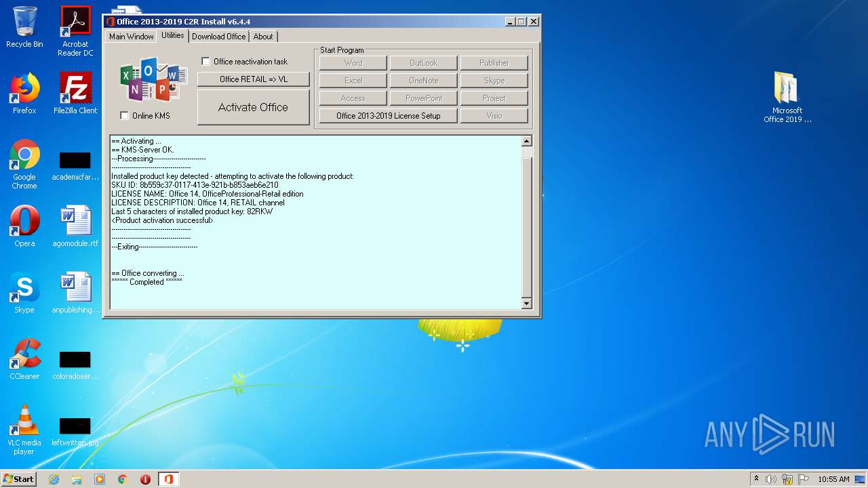Screen dimensions: 868x488
Task: Show hidden tray icons arrow
Action: pyautogui.click(x=756, y=479)
